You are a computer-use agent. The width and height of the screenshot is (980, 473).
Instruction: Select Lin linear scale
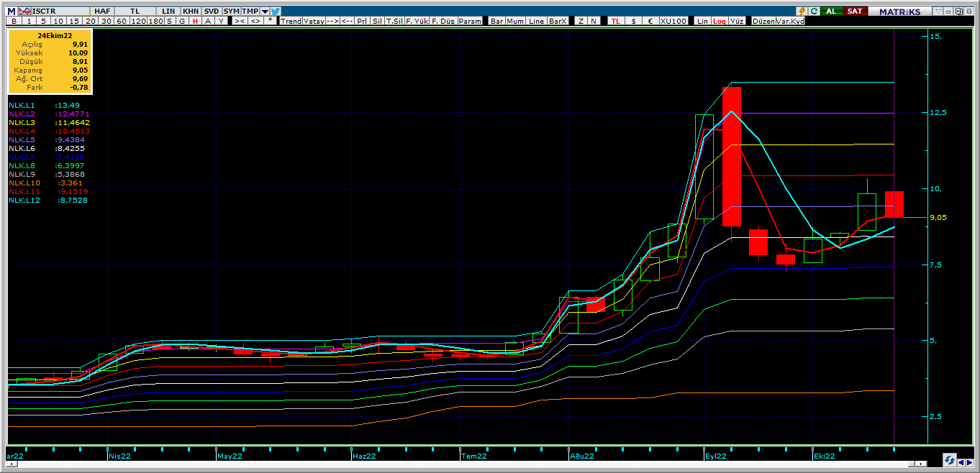tap(703, 21)
